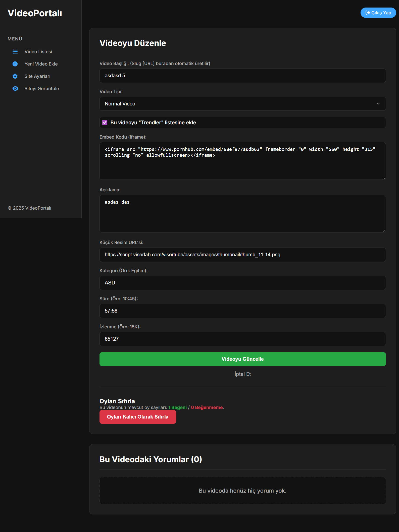Click the VideoPortalı logo title
This screenshot has height=532, width=399.
[x=35, y=13]
